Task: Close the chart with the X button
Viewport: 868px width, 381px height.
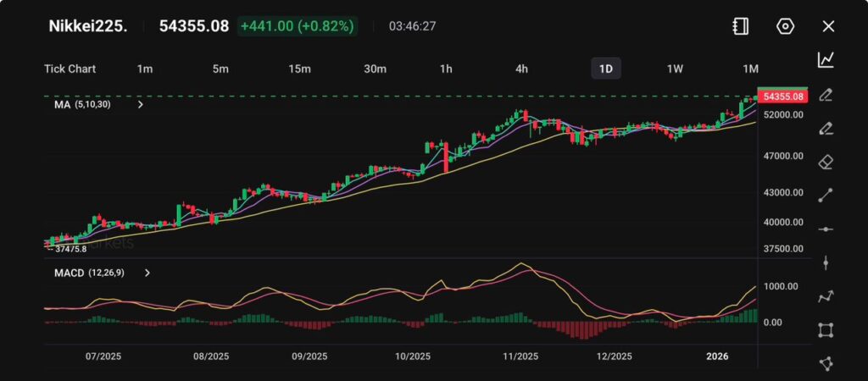Action: (828, 26)
